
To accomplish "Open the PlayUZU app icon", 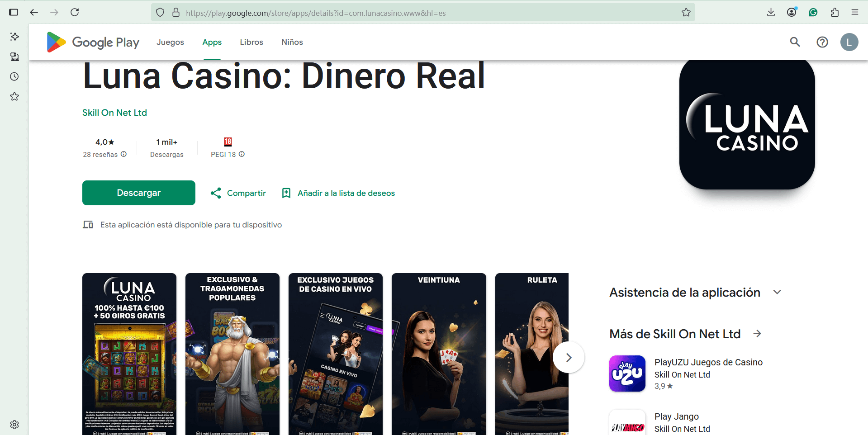I will 627,374.
